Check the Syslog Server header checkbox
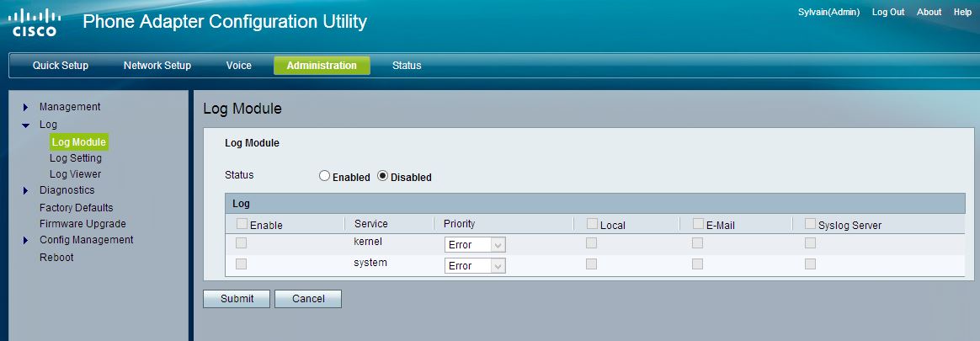The width and height of the screenshot is (980, 341). pos(810,224)
